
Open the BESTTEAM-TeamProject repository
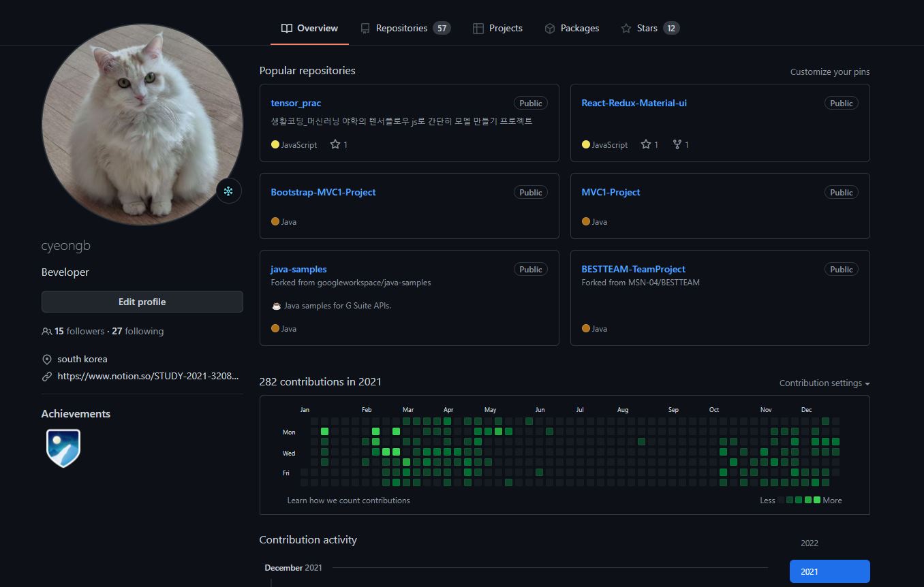633,269
